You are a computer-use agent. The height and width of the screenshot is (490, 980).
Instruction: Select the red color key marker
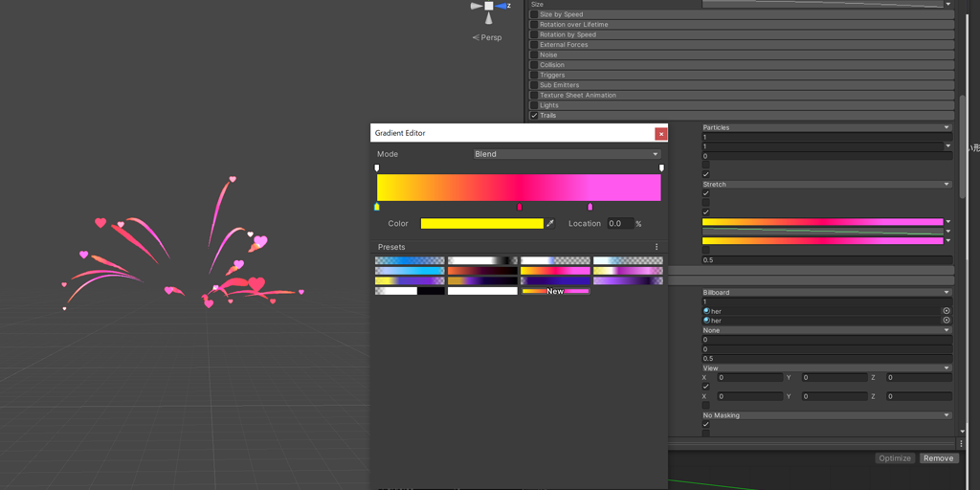(x=520, y=207)
